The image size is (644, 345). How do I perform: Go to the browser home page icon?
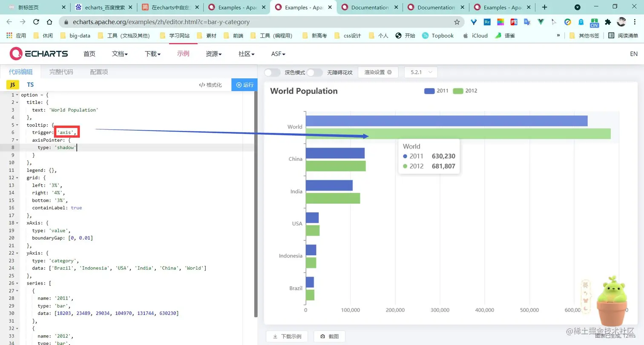pos(50,22)
